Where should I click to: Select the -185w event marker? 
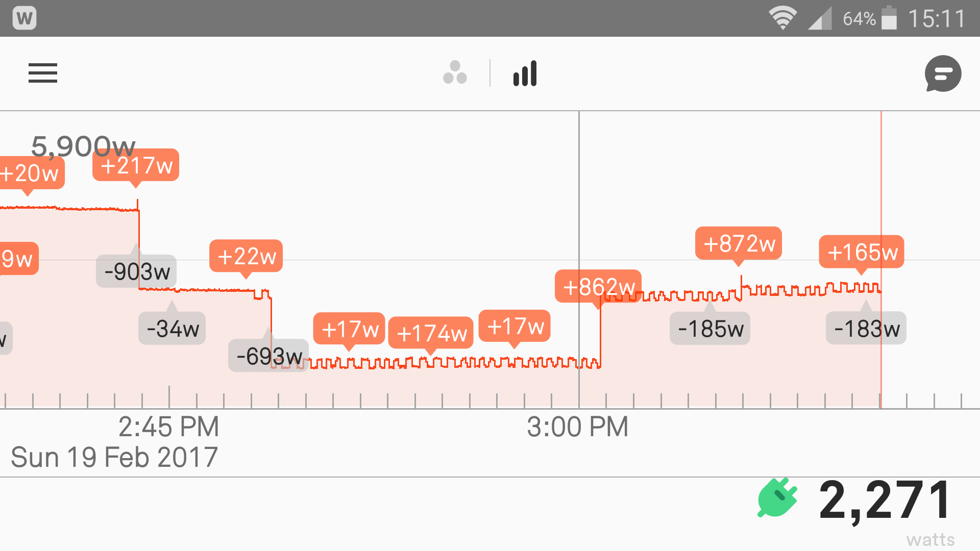[x=710, y=329]
